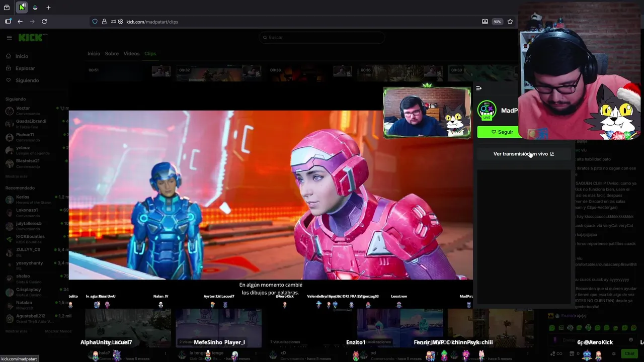The image size is (644, 362).
Task: Click the browser back arrow
Action: click(x=20, y=22)
